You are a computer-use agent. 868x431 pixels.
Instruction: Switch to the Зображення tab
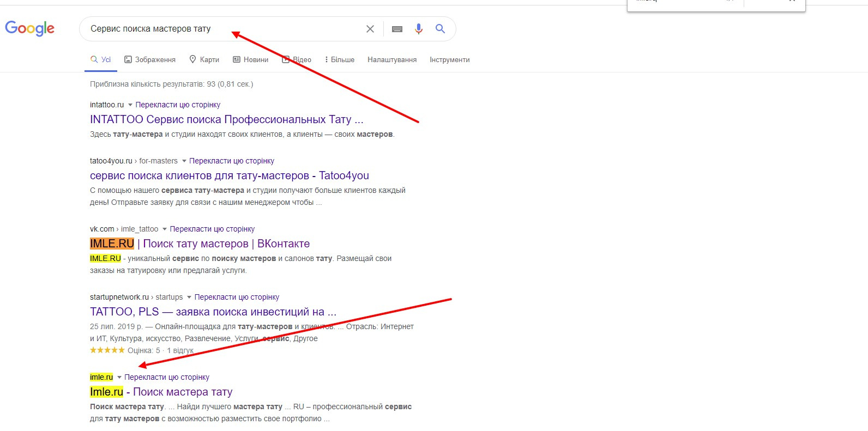tap(150, 59)
